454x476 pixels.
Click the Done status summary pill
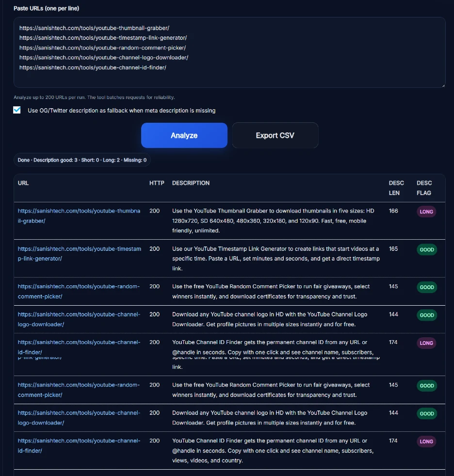pos(82,160)
